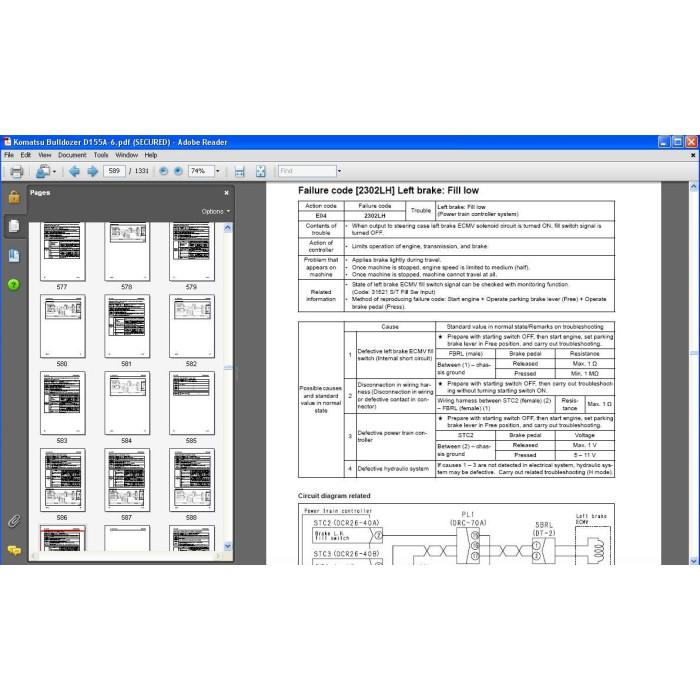The width and height of the screenshot is (700, 700).
Task: Open the View menu
Action: tap(45, 155)
